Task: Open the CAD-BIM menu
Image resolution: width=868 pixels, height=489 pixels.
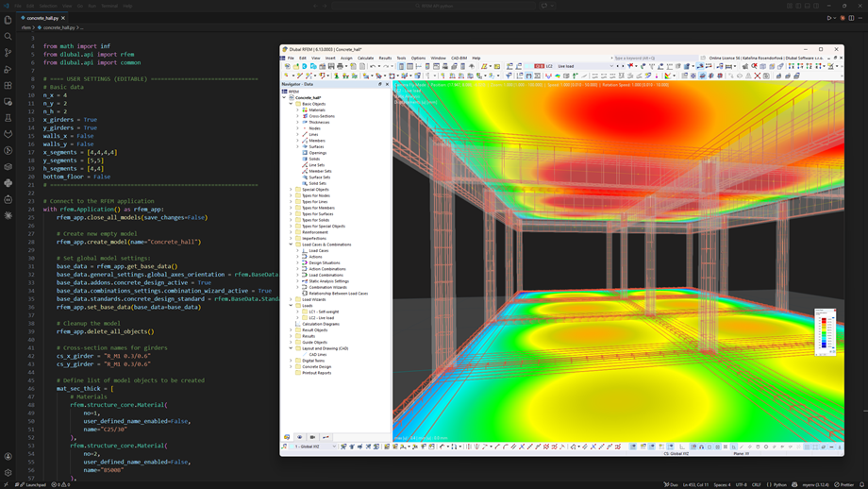Action: pos(459,59)
